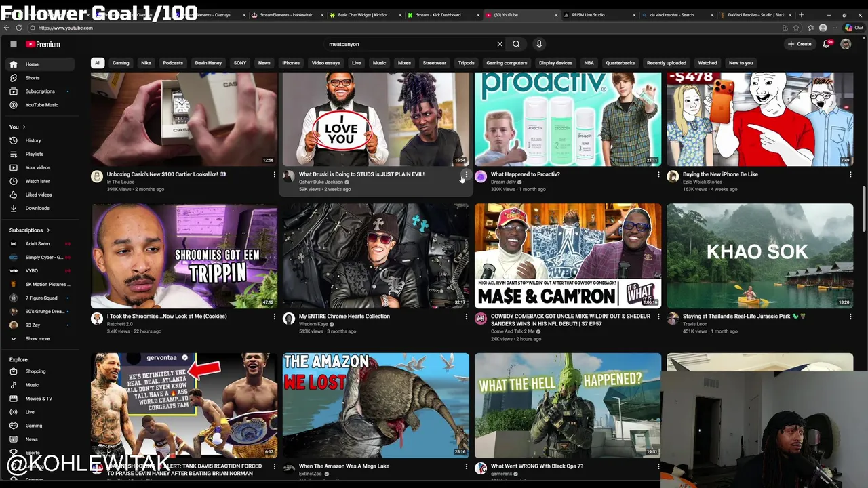This screenshot has width=868, height=488.
Task: Open Shopping under Explore
Action: coord(41,371)
